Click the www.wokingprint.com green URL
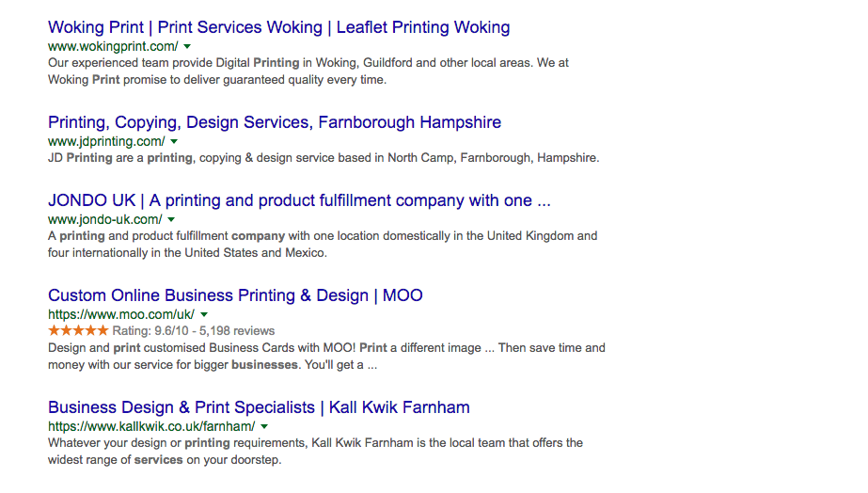868x493 pixels. click(113, 46)
